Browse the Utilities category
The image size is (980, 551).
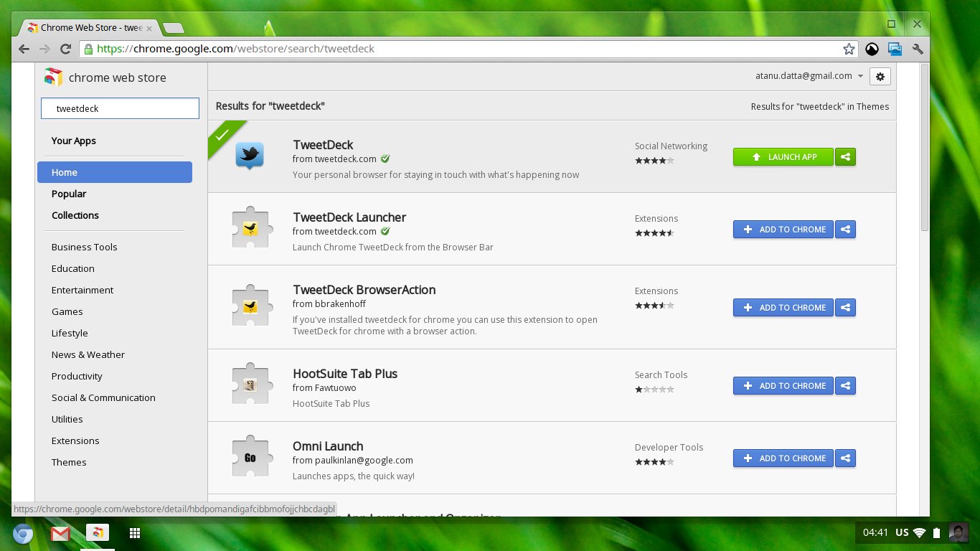point(67,419)
